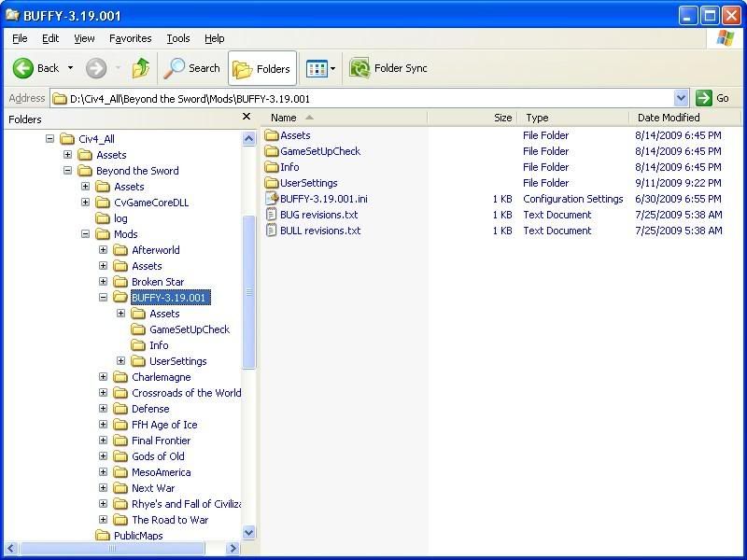Click folder tree scroll-left arrow

tap(12, 548)
